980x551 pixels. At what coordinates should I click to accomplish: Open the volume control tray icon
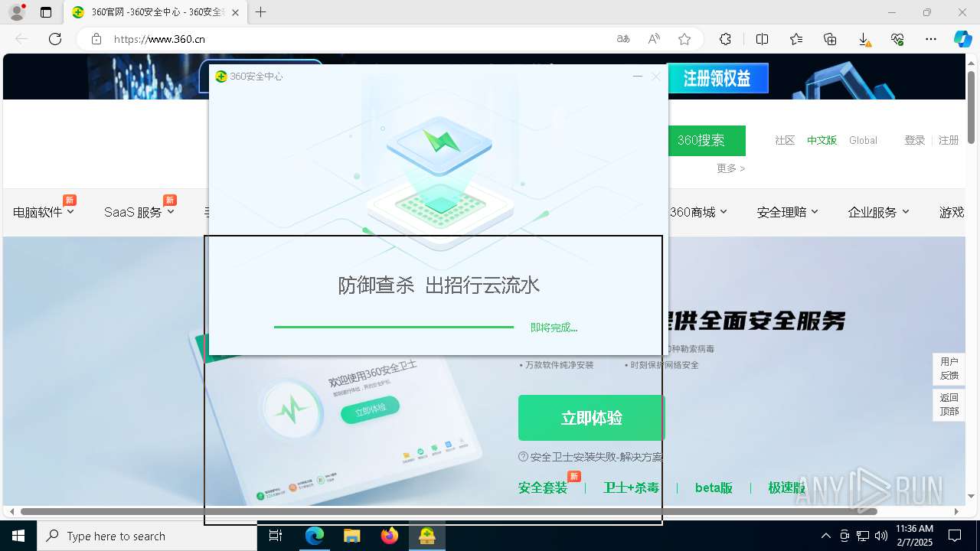point(881,536)
